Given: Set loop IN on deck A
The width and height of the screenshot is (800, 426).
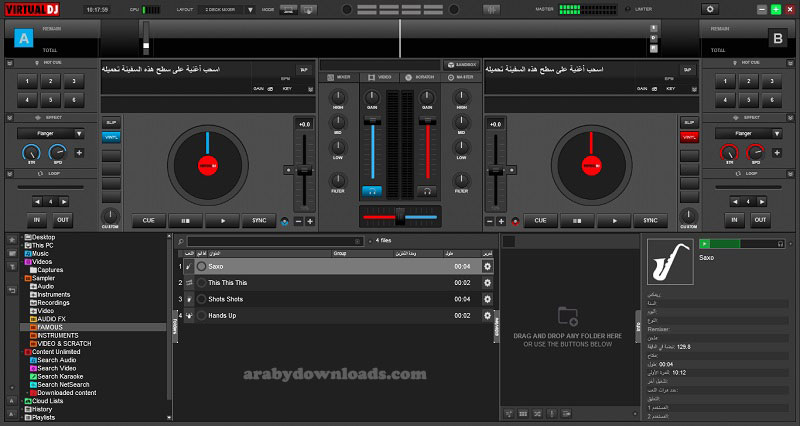Looking at the screenshot, I should coord(37,220).
